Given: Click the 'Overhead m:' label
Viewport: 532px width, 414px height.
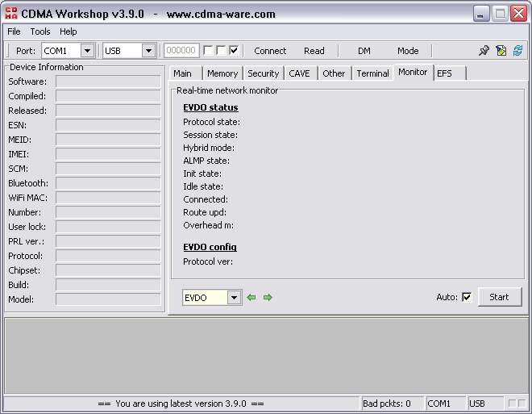Looking at the screenshot, I should point(208,225).
